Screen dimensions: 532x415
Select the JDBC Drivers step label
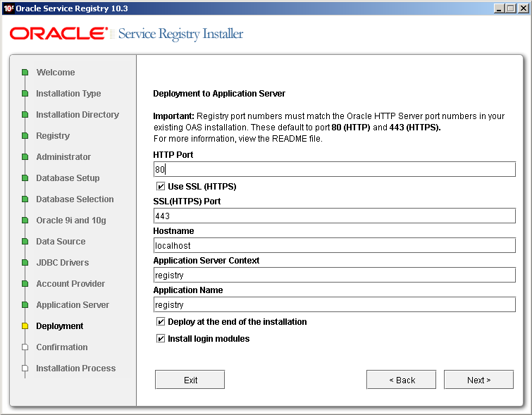pyautogui.click(x=63, y=263)
